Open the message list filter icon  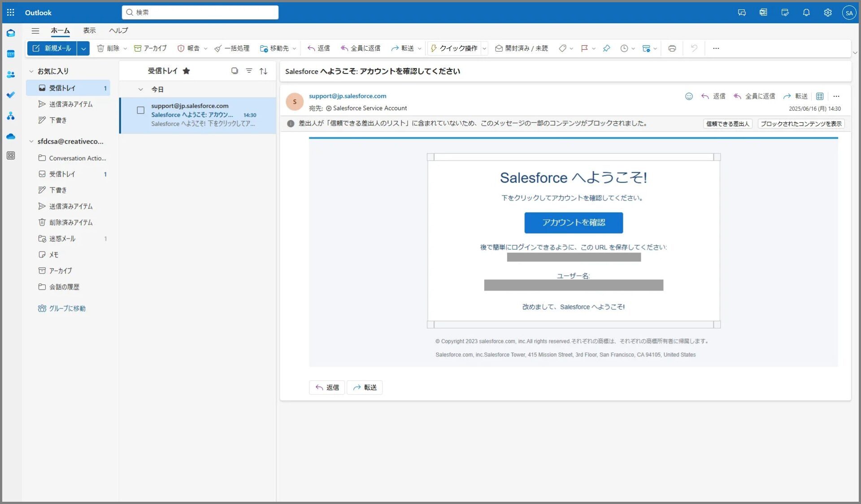point(249,71)
